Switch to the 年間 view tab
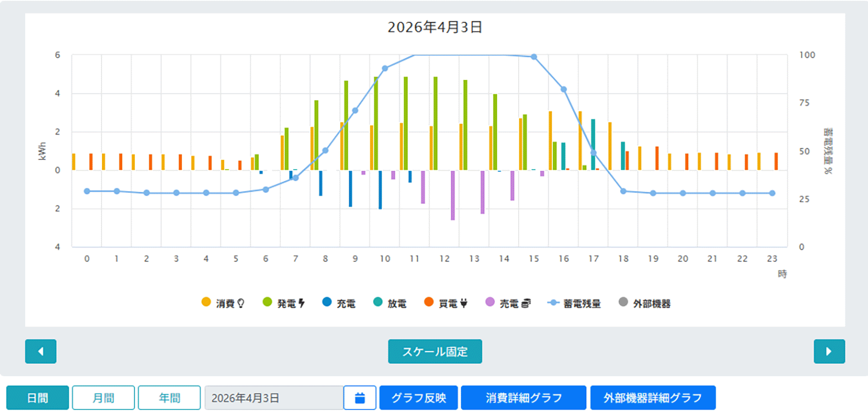This screenshot has height=420, width=868. point(169,398)
